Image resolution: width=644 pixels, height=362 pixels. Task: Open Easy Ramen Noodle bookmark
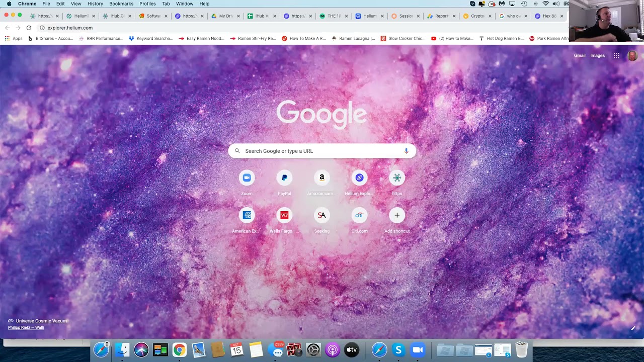pos(201,38)
